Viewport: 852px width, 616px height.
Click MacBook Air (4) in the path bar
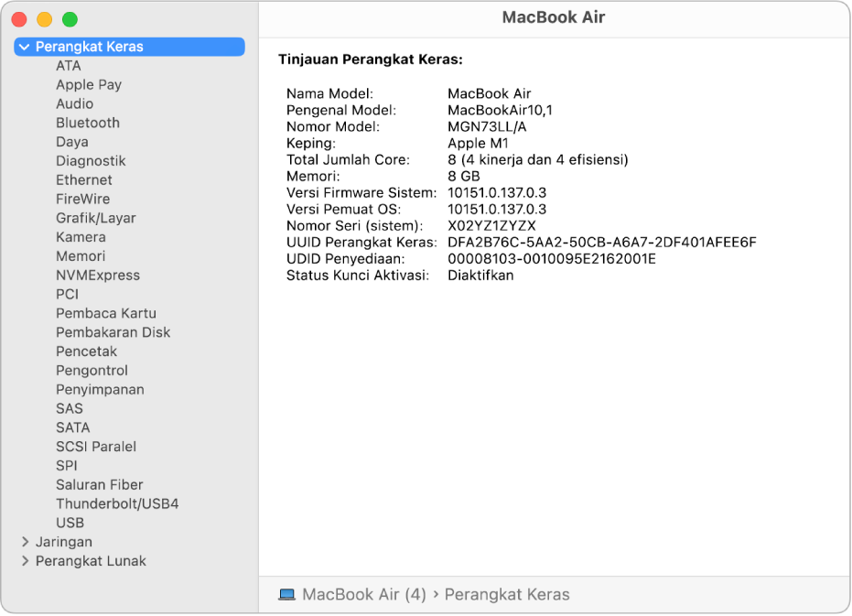[x=364, y=595]
